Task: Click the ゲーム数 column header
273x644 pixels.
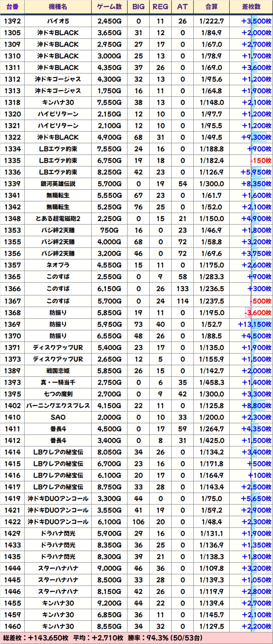Action: [x=109, y=7]
